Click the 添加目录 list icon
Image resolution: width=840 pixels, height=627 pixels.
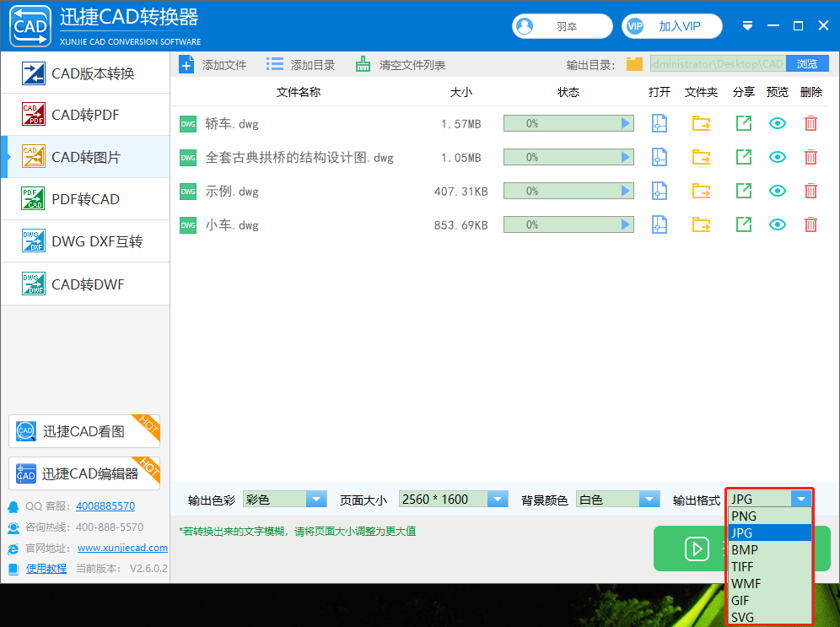(275, 65)
